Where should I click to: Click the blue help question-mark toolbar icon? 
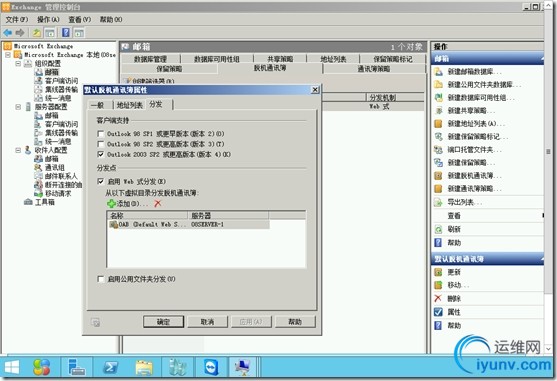pos(66,33)
